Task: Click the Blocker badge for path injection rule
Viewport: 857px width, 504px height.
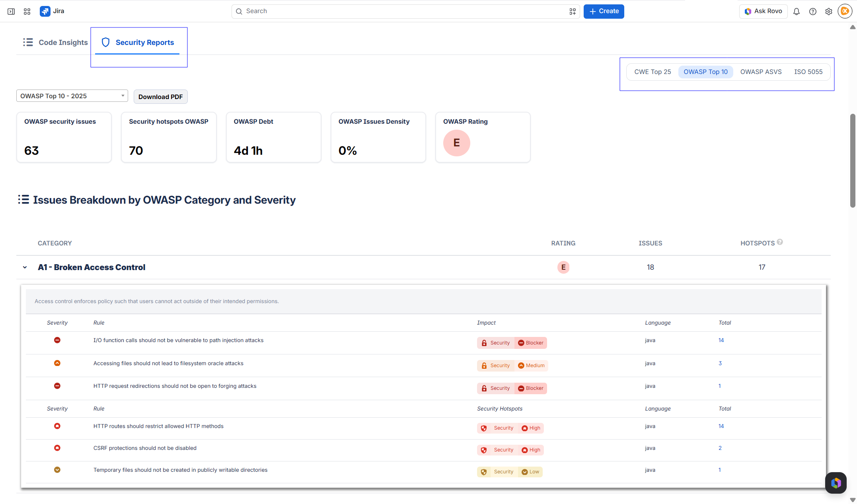Action: [x=531, y=343]
